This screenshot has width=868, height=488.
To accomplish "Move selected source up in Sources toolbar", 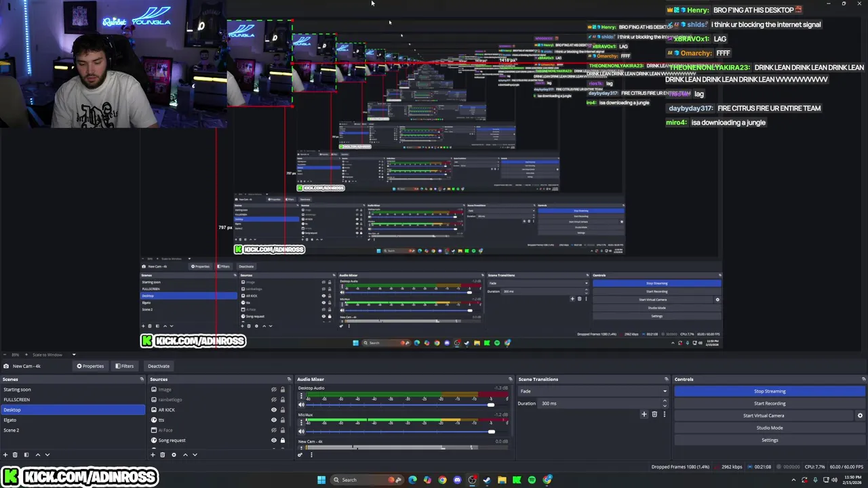I will 185,455.
